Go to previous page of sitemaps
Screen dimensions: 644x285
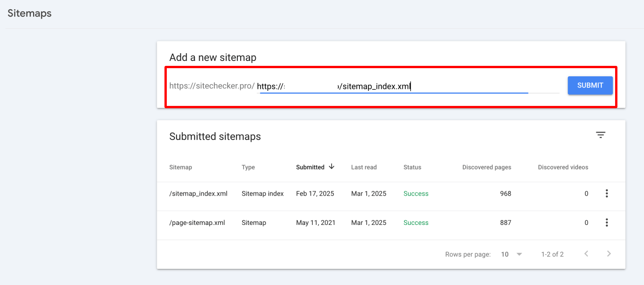coord(586,253)
